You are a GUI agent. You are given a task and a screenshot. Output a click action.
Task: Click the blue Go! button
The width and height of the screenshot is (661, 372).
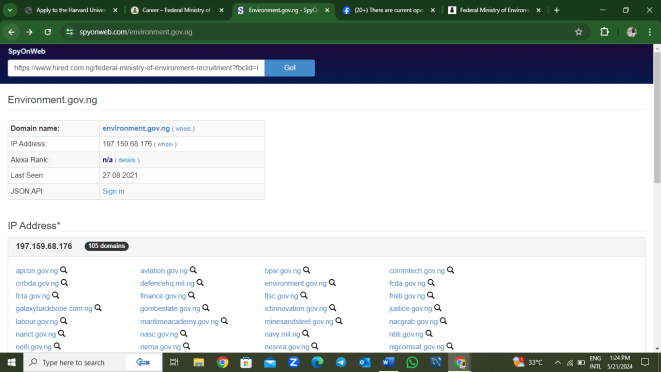point(290,68)
